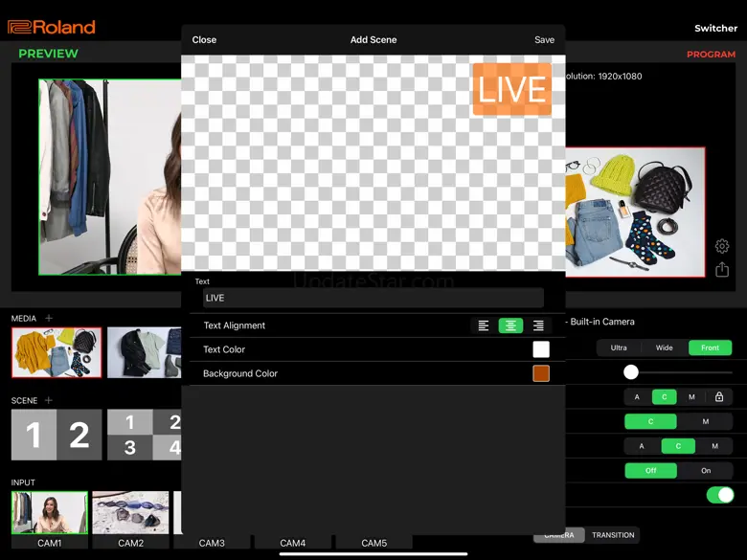Screen dimensions: 747x560
Task: Choose A mode in lock icon row
Action: 637,396
